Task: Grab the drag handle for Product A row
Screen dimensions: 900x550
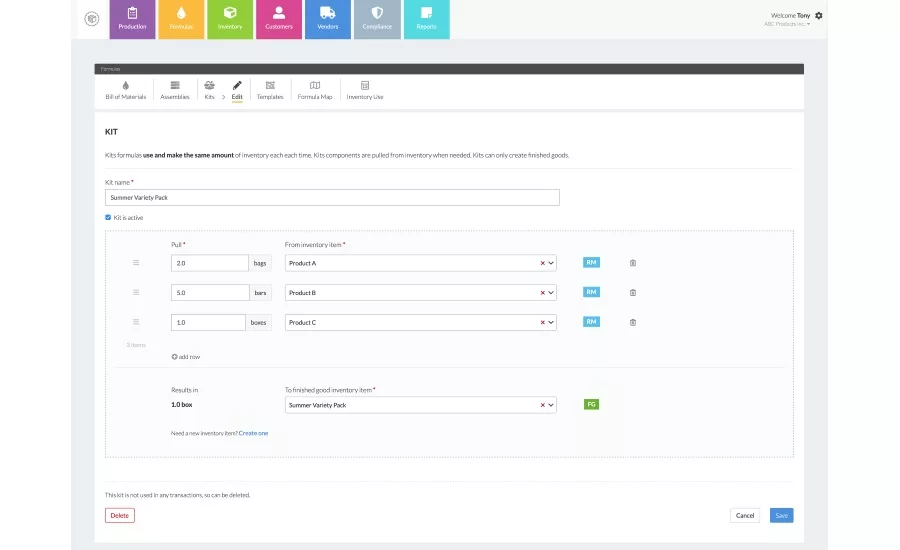Action: (x=136, y=263)
